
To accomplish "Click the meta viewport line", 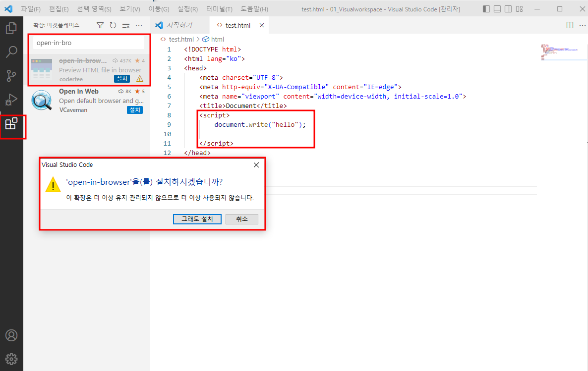I will pos(333,96).
